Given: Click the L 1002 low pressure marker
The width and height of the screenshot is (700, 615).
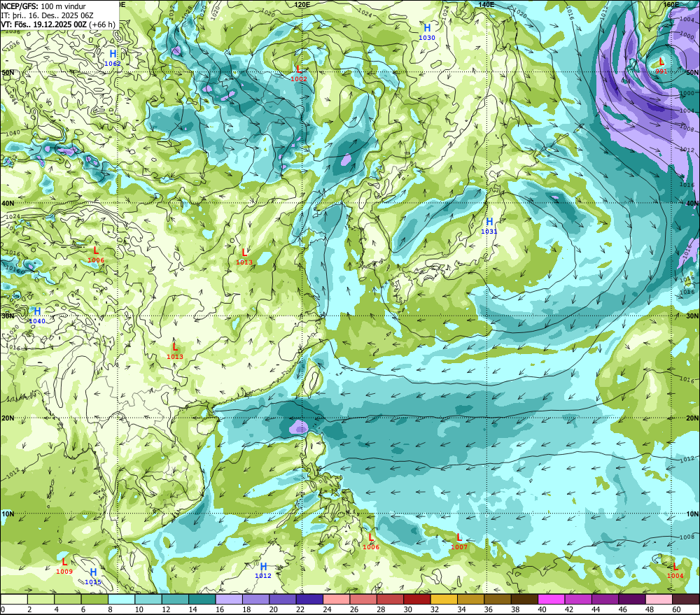Looking at the screenshot, I should click(299, 73).
